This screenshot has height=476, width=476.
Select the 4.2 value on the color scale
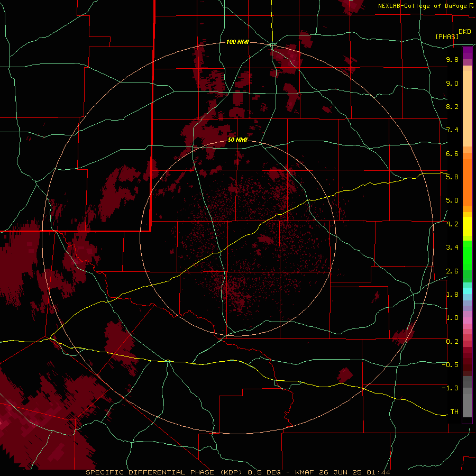point(452,224)
